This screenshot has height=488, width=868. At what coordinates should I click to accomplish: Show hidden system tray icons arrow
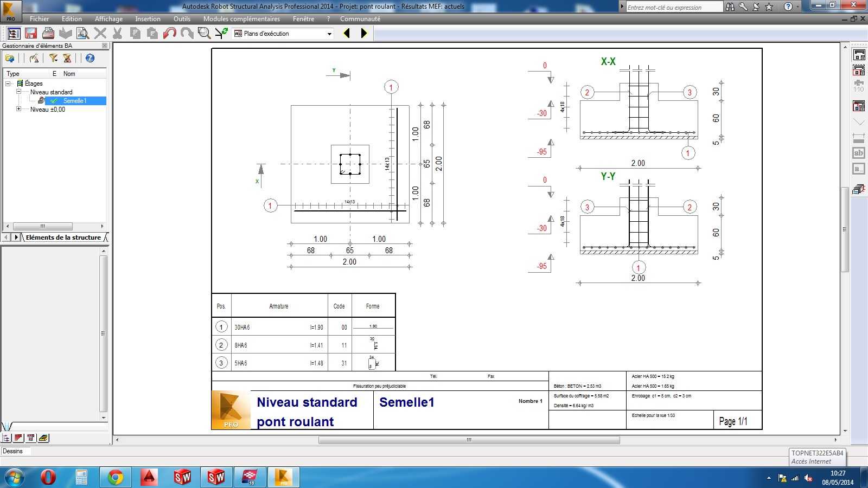point(769,478)
